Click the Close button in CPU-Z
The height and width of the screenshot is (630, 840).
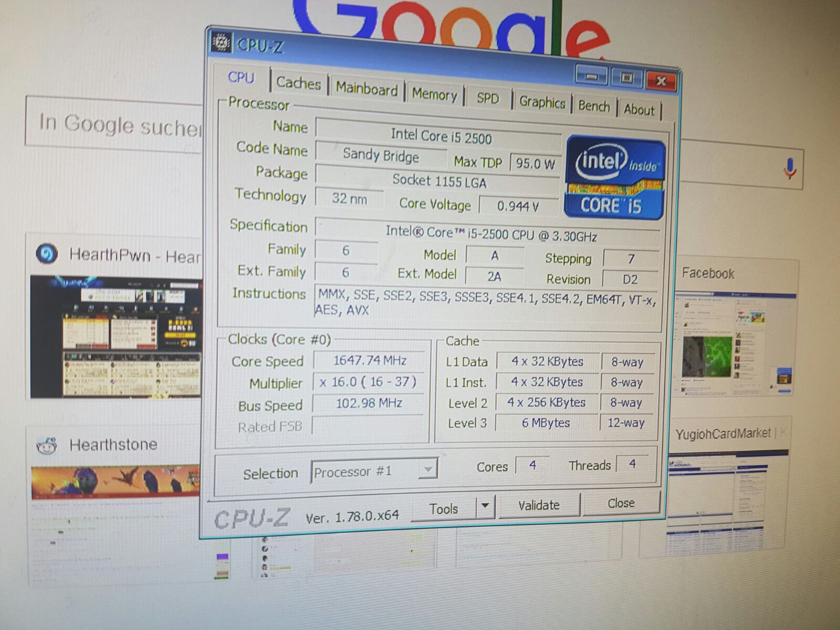point(621,503)
